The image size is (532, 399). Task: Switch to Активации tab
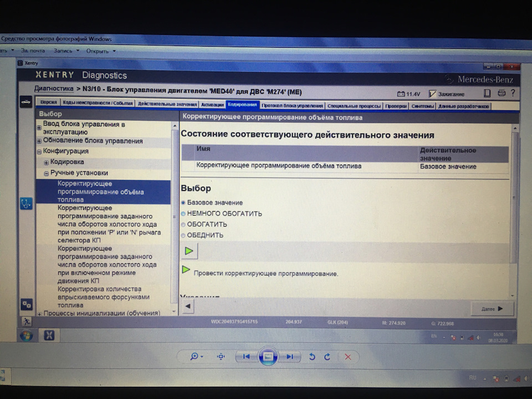point(212,105)
